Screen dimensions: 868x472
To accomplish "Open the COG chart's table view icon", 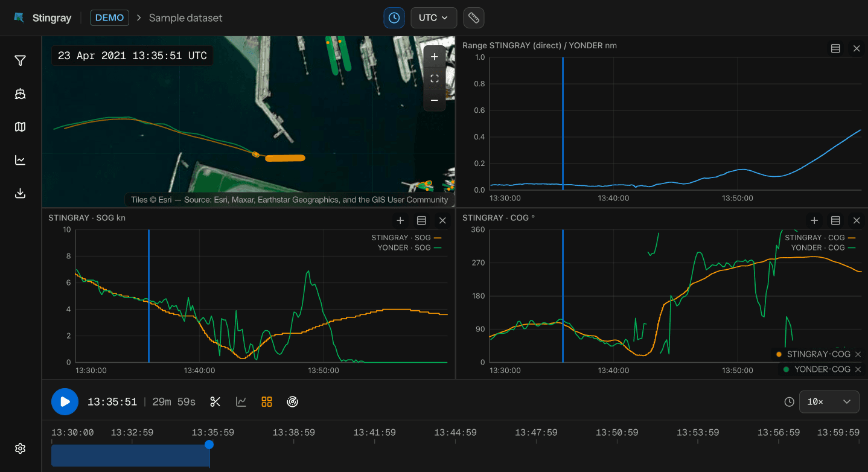I will click(835, 220).
